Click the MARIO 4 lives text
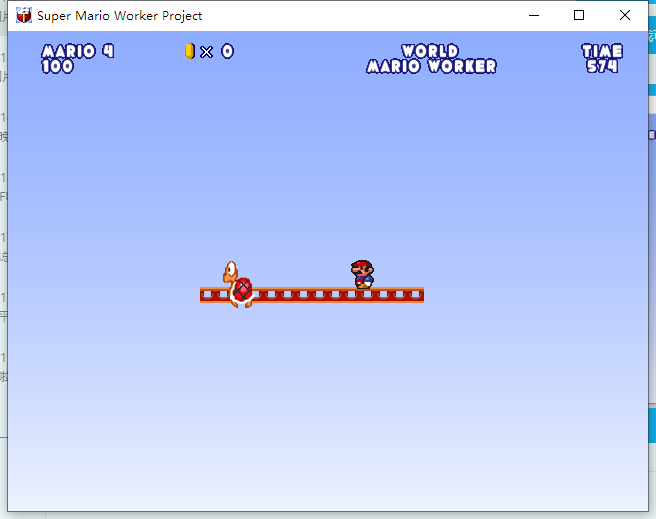This screenshot has height=519, width=656. (78, 51)
